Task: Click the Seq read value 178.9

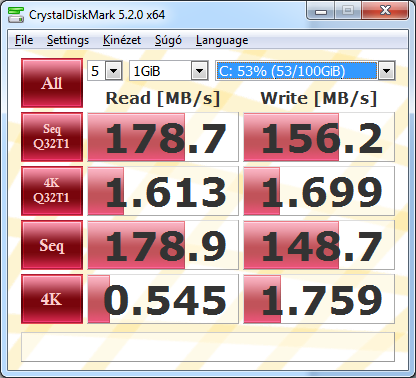Action: pyautogui.click(x=163, y=245)
